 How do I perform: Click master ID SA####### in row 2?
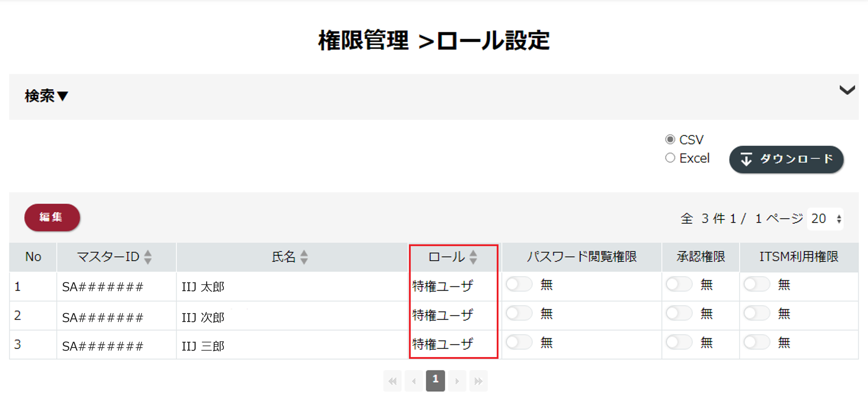103,318
